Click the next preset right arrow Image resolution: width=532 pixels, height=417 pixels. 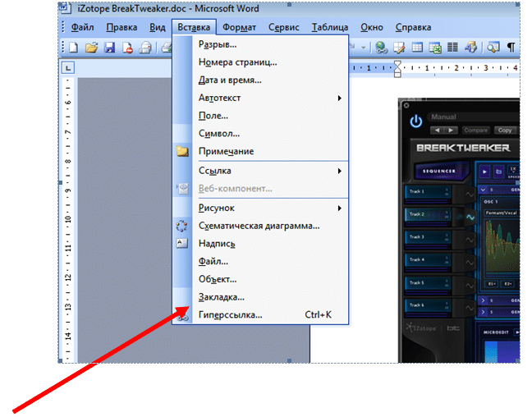(451, 131)
